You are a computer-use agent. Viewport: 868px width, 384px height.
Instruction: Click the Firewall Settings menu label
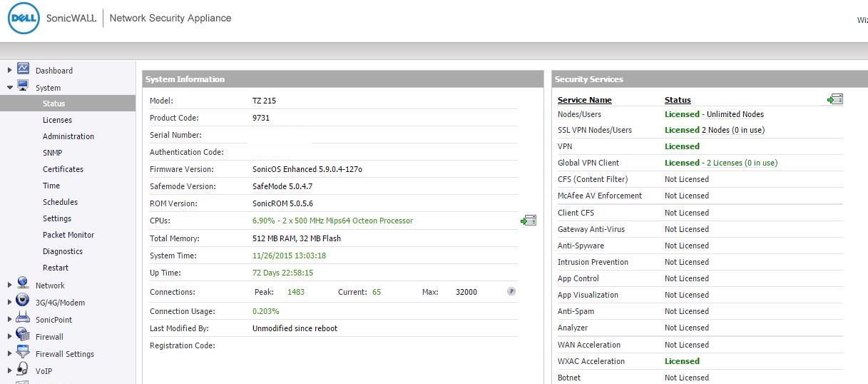pyautogui.click(x=65, y=354)
